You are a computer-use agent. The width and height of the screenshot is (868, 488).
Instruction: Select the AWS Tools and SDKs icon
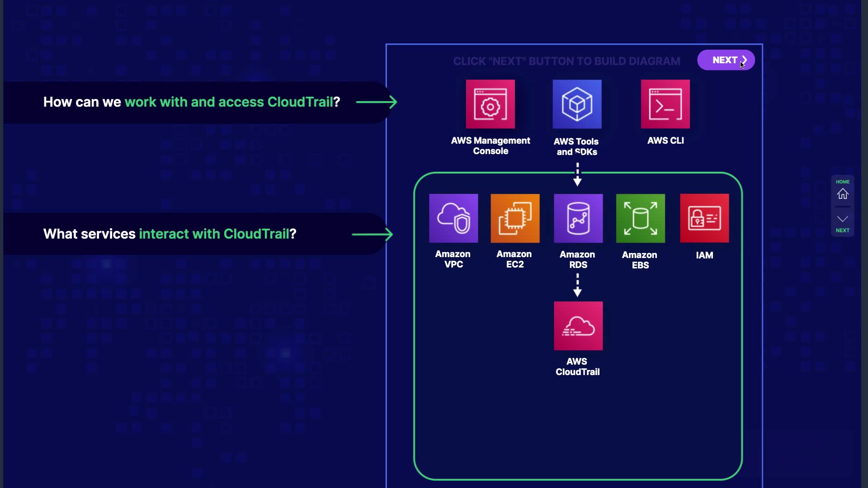coord(577,104)
